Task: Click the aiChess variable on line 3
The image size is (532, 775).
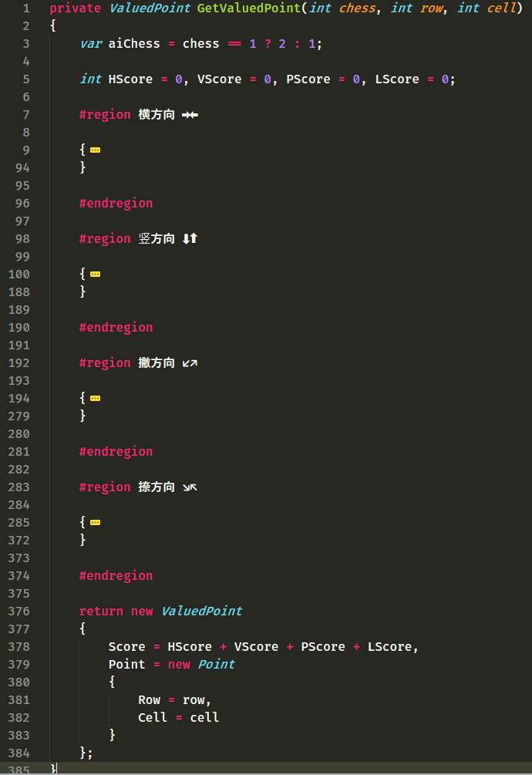Action: [134, 44]
